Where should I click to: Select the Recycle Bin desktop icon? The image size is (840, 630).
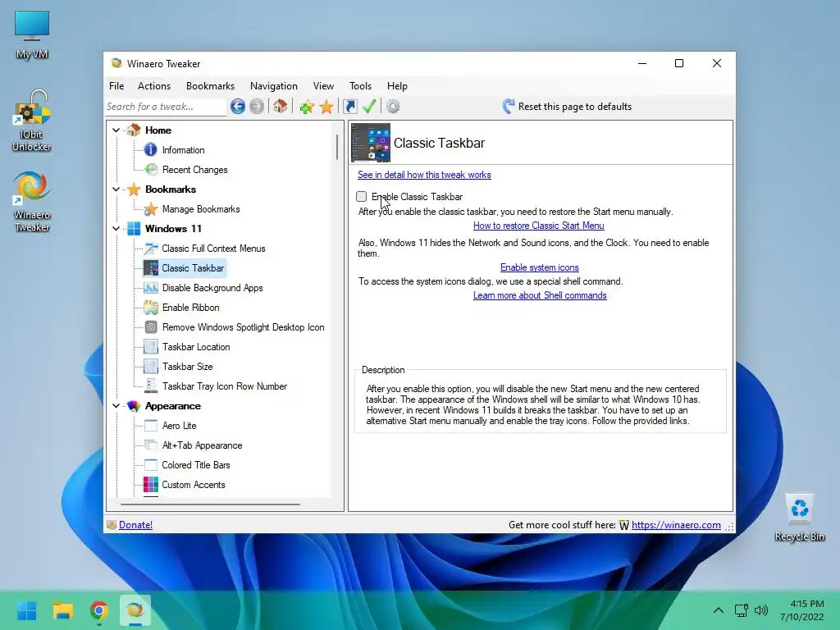(x=799, y=518)
